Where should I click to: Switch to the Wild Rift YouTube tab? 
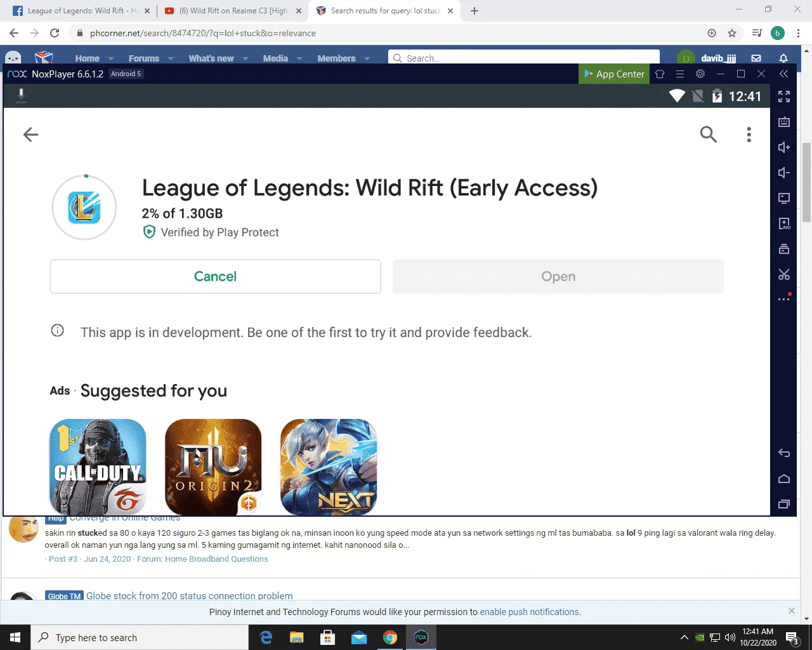point(232,11)
